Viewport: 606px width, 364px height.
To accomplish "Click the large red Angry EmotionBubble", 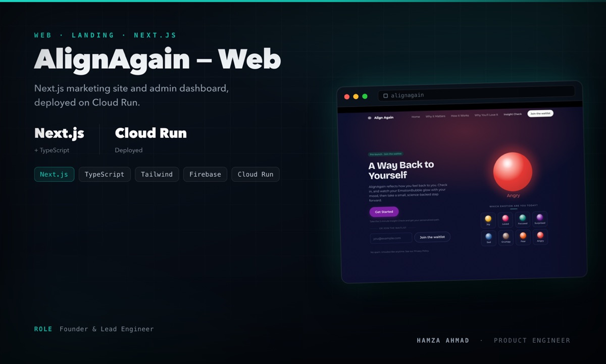I will pyautogui.click(x=513, y=172).
